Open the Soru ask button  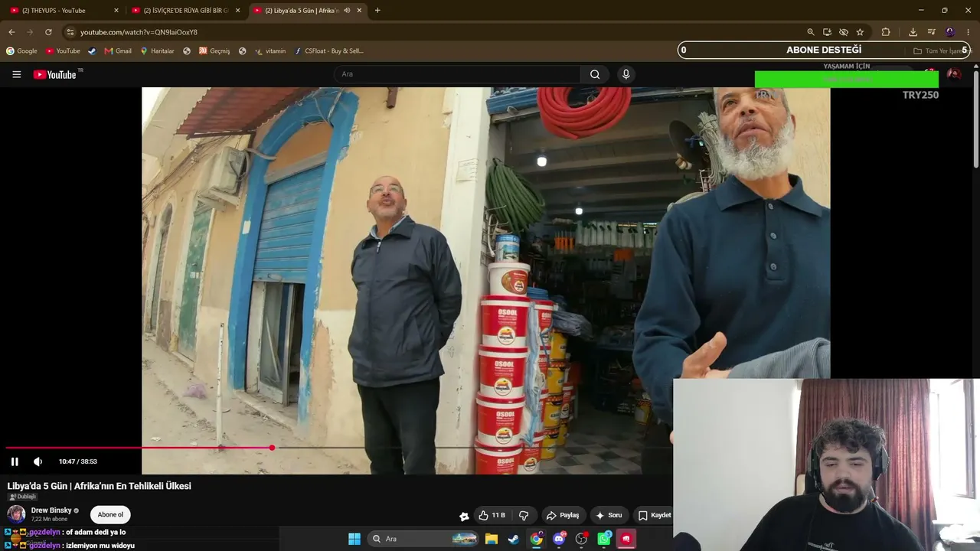(609, 515)
